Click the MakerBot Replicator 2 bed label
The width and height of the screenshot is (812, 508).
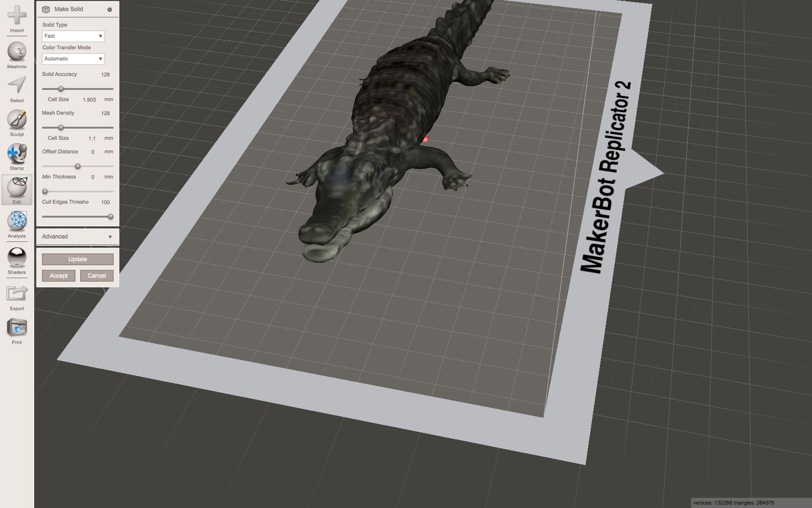coord(605,177)
